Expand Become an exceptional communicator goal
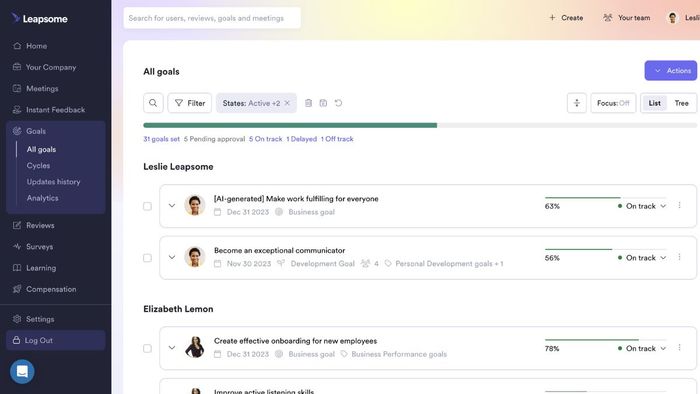Image resolution: width=700 pixels, height=394 pixels. 172,257
